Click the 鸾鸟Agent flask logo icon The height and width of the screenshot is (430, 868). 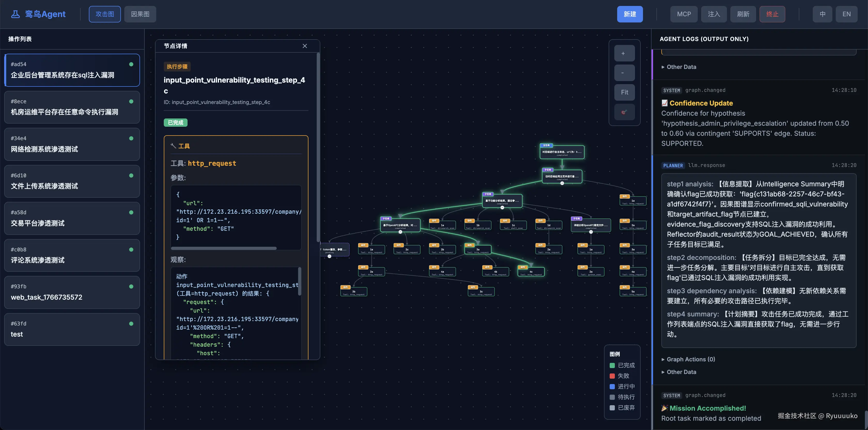16,14
